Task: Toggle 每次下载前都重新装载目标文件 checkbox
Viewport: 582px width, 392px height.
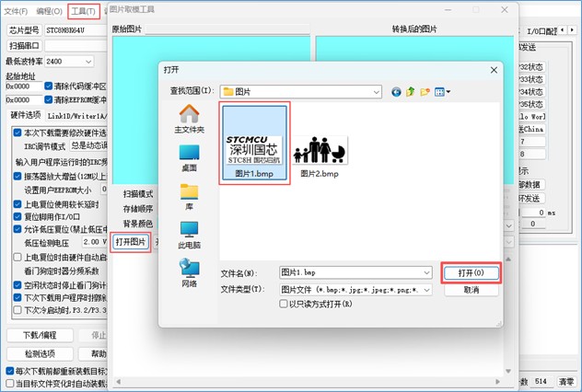Action: [x=10, y=371]
